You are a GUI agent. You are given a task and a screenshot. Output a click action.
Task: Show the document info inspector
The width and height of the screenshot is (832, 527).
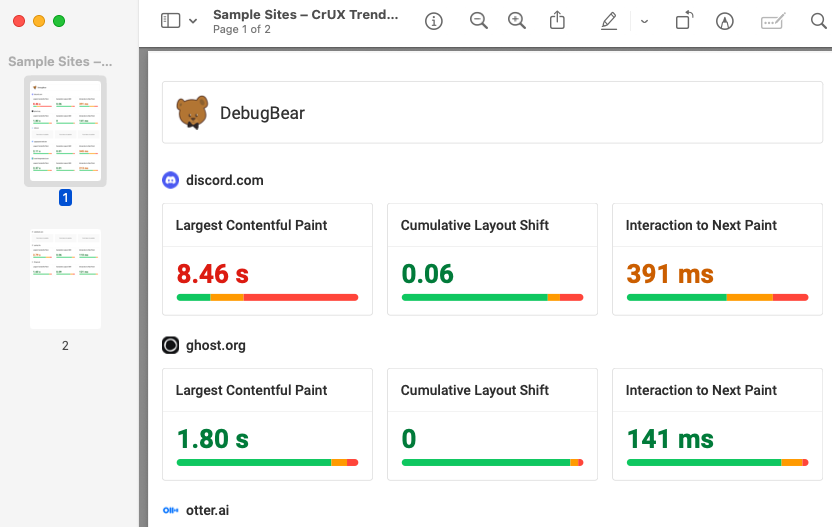tap(434, 21)
